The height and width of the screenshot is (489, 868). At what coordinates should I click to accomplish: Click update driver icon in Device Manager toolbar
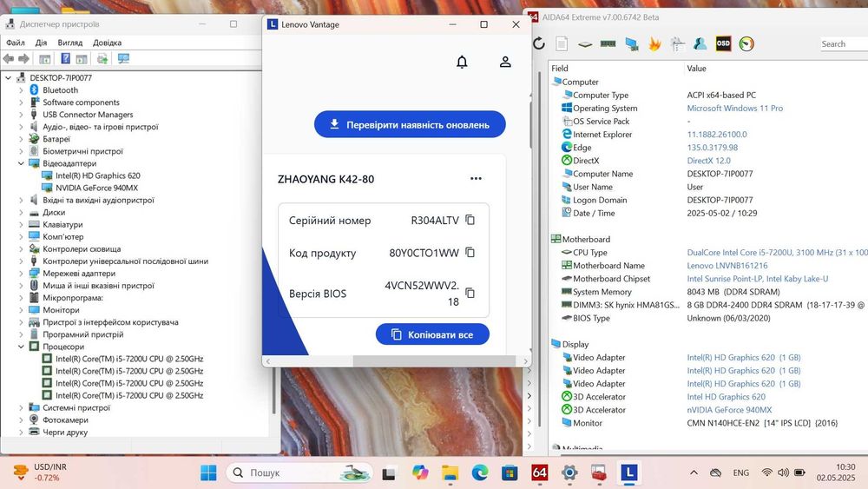point(102,59)
